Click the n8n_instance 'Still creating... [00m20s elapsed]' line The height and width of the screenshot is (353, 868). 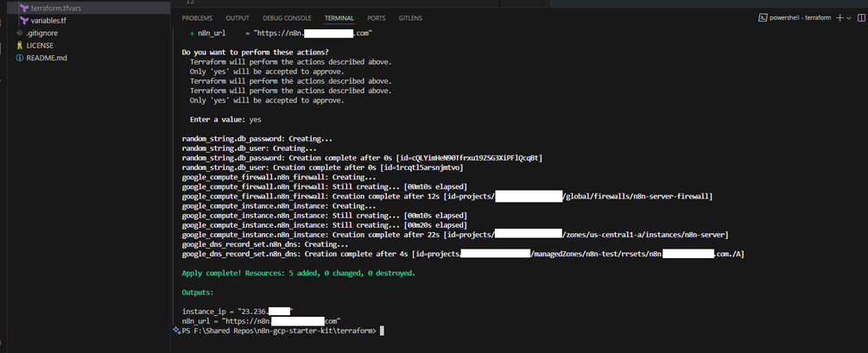(x=325, y=225)
